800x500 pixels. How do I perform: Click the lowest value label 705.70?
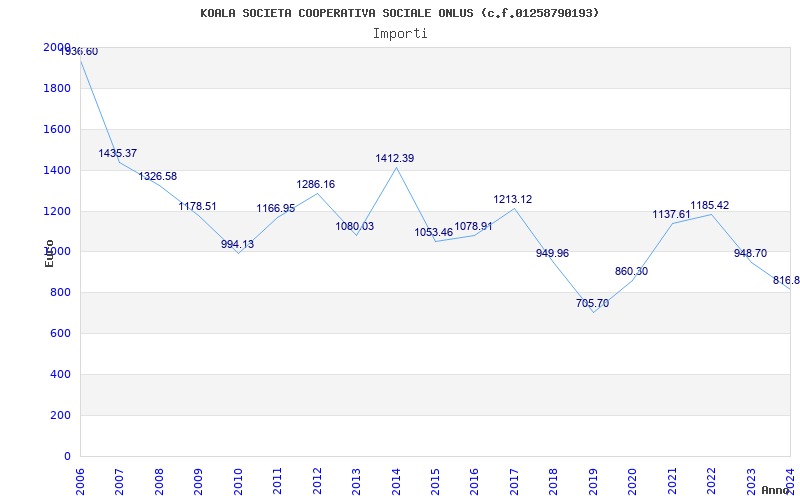[x=592, y=304]
